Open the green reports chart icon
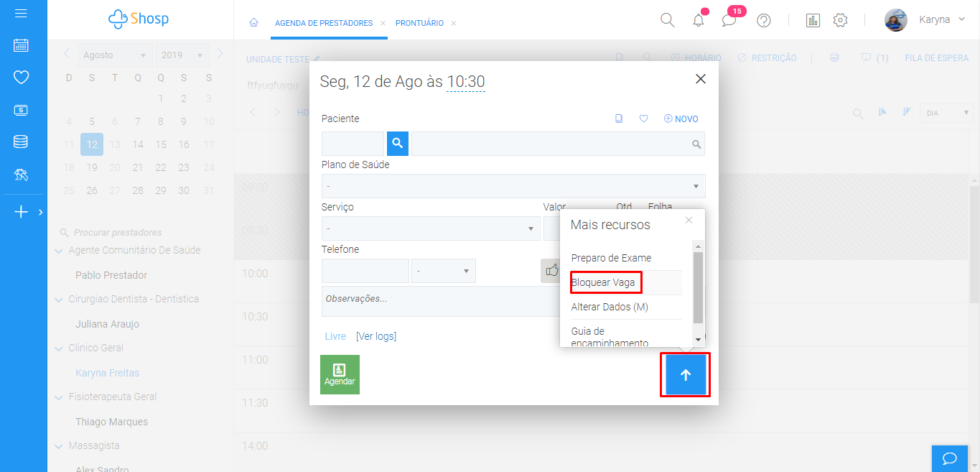This screenshot has width=980, height=472. click(x=813, y=20)
